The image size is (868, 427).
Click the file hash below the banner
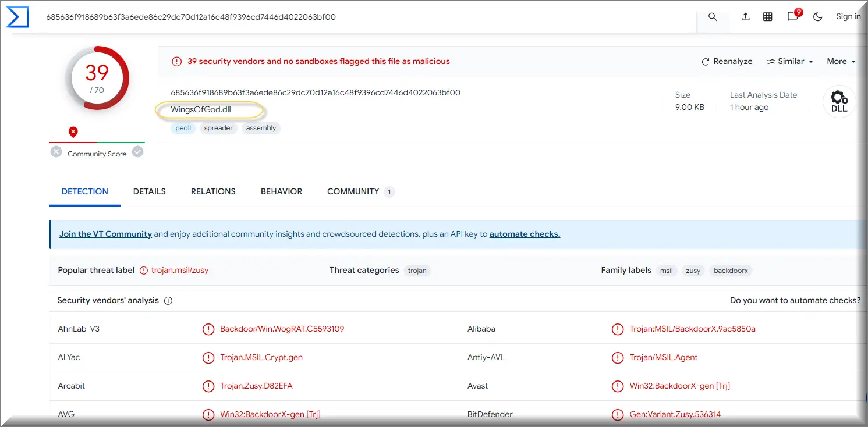(316, 92)
